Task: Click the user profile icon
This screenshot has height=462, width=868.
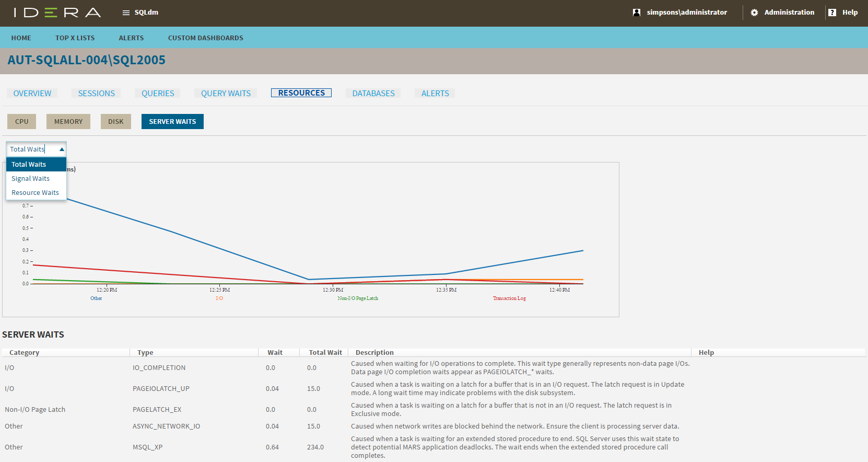Action: (x=636, y=13)
